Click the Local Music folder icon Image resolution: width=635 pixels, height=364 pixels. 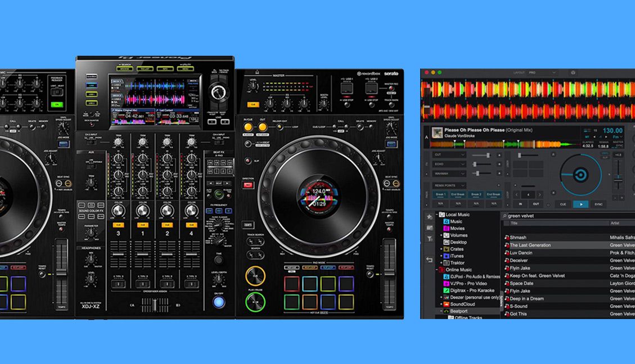(442, 215)
